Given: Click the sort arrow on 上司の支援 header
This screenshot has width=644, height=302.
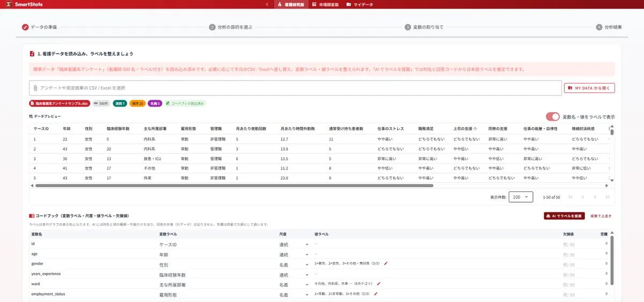Looking at the screenshot, I should pos(475,129).
